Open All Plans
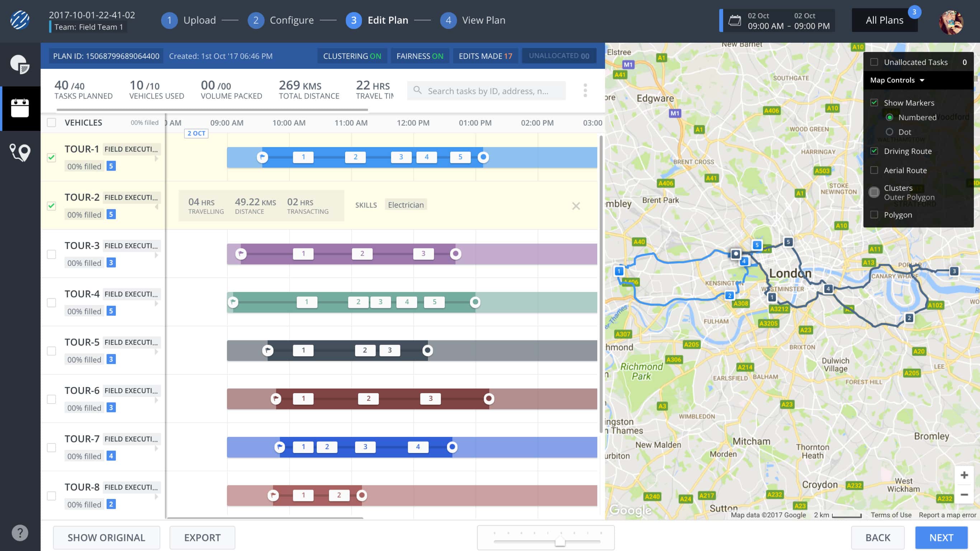 [885, 20]
